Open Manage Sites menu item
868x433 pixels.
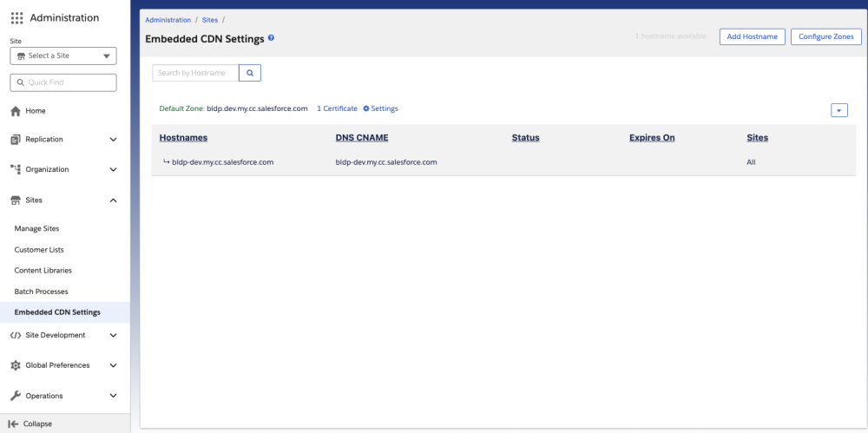click(x=36, y=229)
